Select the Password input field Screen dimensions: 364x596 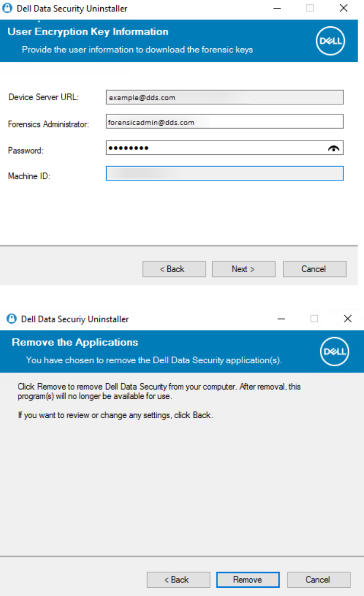225,148
